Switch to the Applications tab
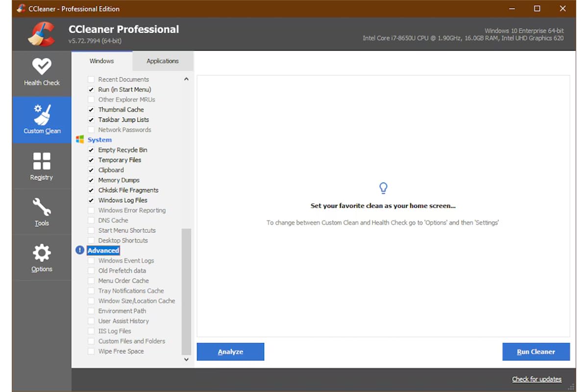Image resolution: width=588 pixels, height=392 pixels. tap(163, 61)
